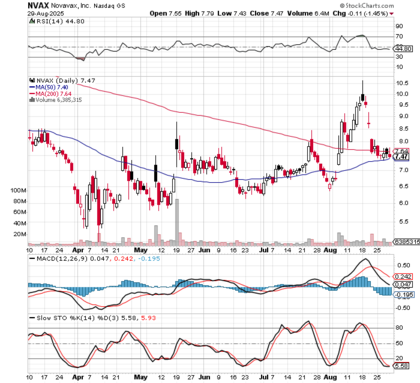Select the High 7.79 value
The image size is (420, 383).
[x=199, y=14]
